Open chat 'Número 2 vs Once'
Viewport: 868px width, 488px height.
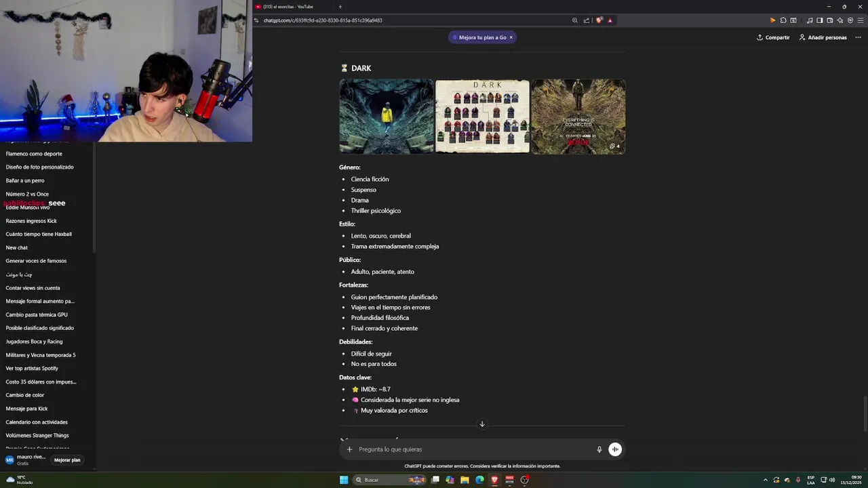27,194
